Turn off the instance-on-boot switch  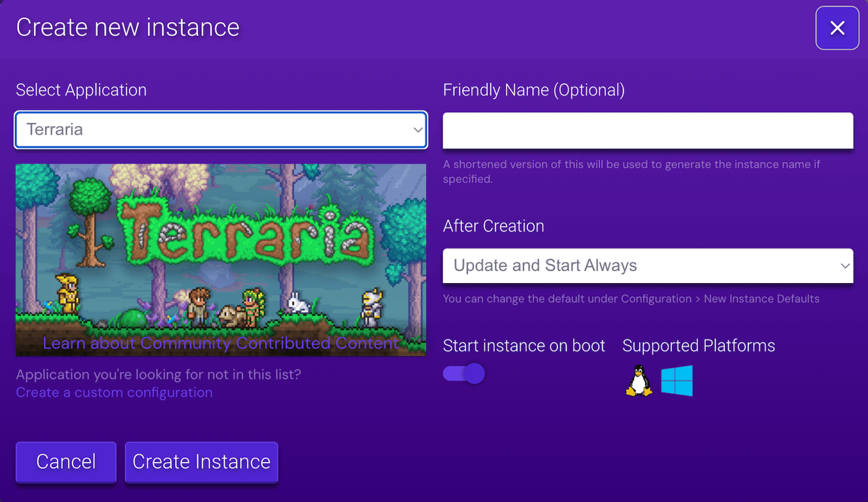click(463, 373)
